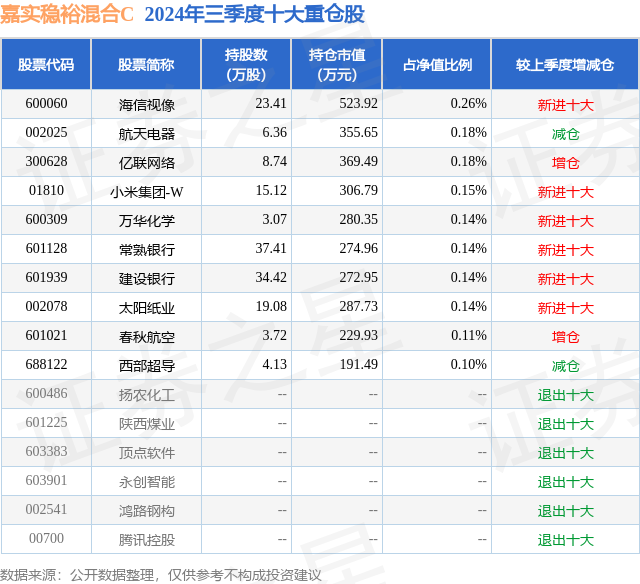Screen dimensions: 640x584
Task: Select stock code 601225
Action: (46, 422)
